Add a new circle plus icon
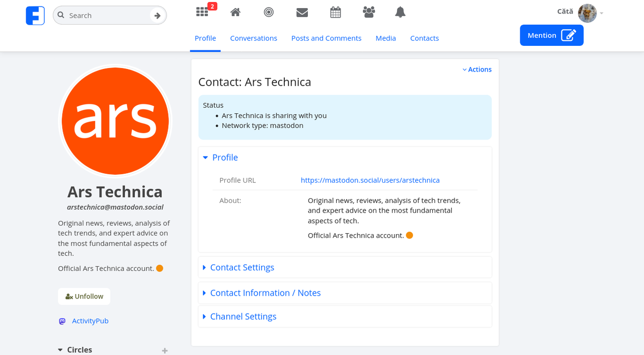Image resolution: width=644 pixels, height=355 pixels. pos(165,350)
